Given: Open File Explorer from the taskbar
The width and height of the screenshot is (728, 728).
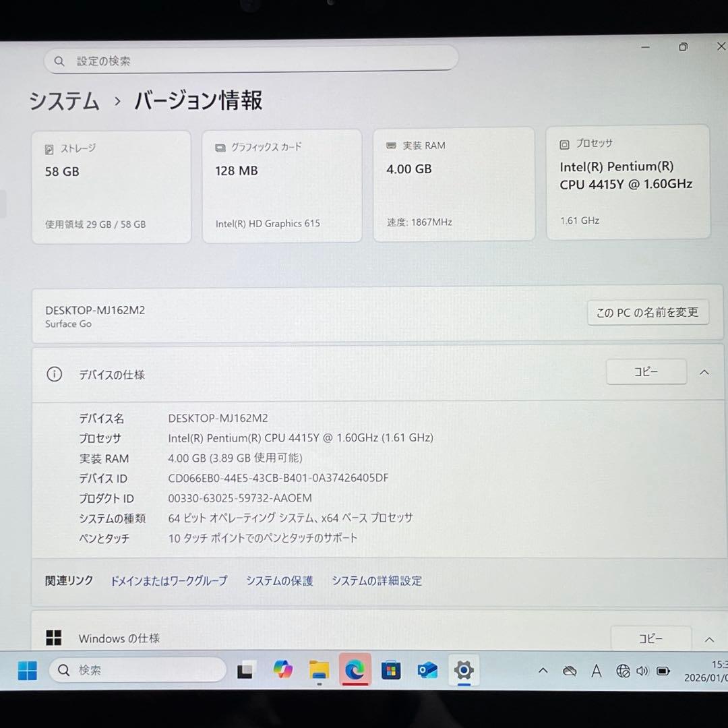Looking at the screenshot, I should (319, 669).
